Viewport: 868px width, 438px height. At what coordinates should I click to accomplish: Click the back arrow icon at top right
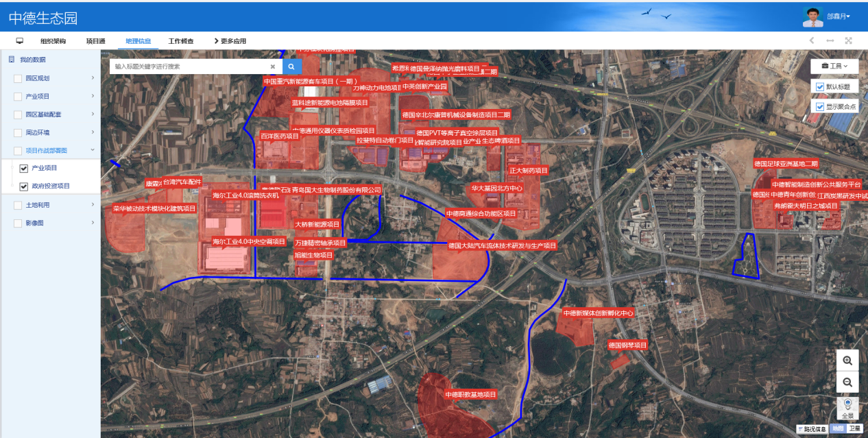(812, 41)
